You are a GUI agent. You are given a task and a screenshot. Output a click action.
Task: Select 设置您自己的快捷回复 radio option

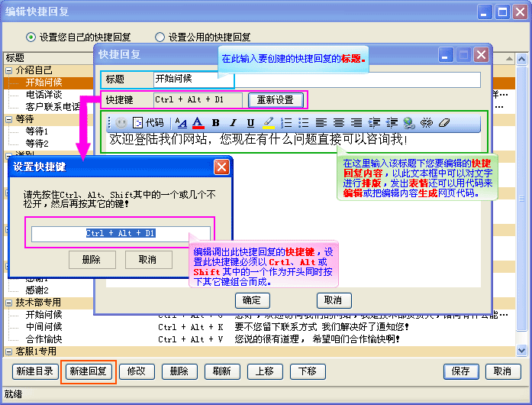click(x=31, y=37)
